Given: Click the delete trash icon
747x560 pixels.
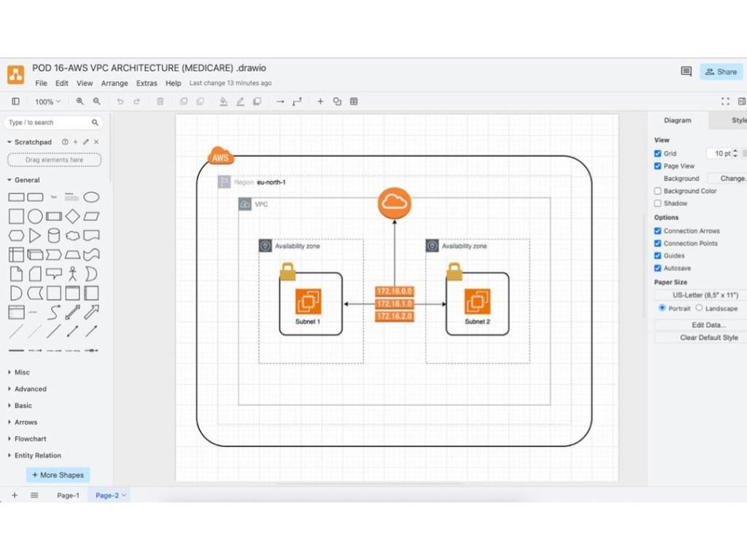Looking at the screenshot, I should click(x=160, y=101).
